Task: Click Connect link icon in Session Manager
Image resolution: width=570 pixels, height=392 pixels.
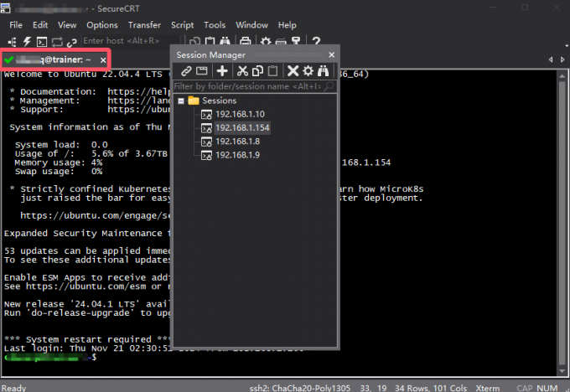Action: click(x=186, y=70)
